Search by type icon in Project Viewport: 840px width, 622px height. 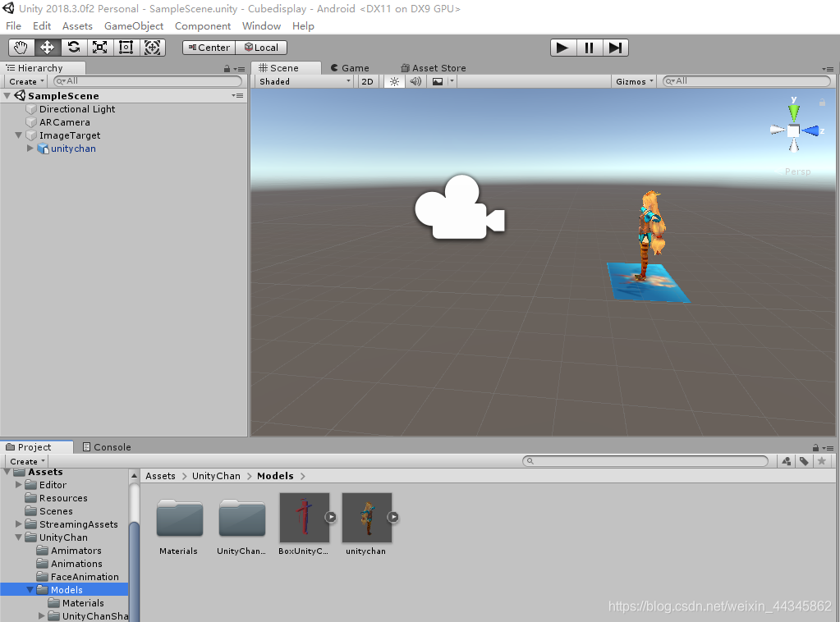787,461
